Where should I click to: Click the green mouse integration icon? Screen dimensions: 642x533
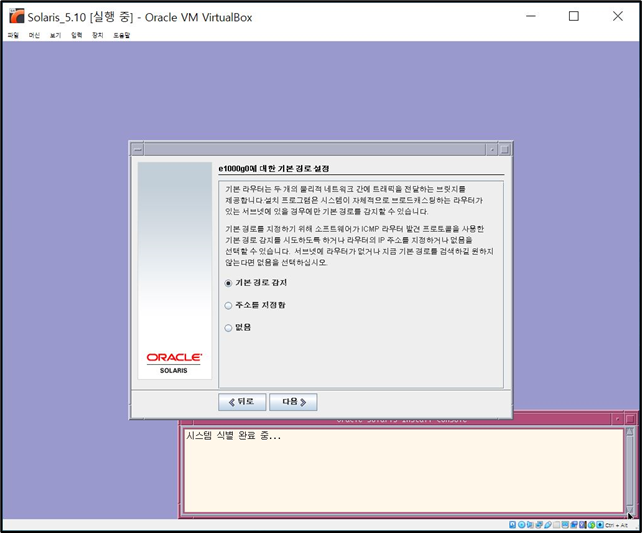point(591,525)
